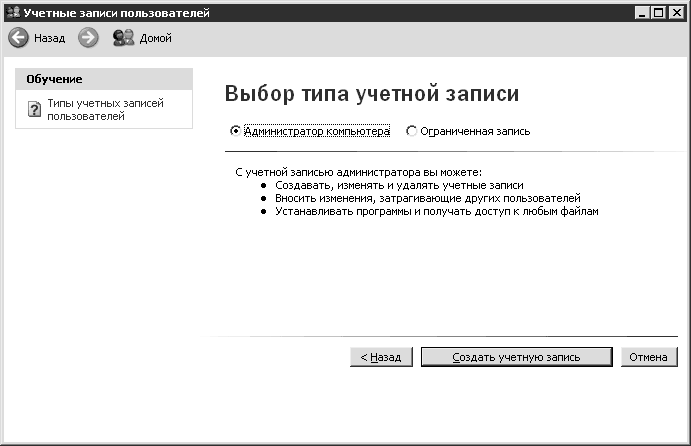Viewport: 691px width, 446px height.
Task: Click the Домой label in toolbar
Action: [x=156, y=38]
